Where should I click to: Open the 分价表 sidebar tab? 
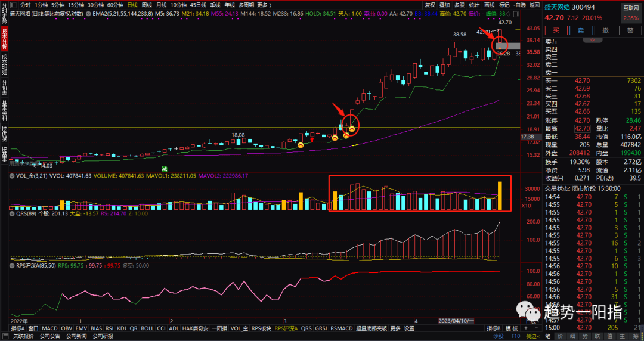(5, 88)
